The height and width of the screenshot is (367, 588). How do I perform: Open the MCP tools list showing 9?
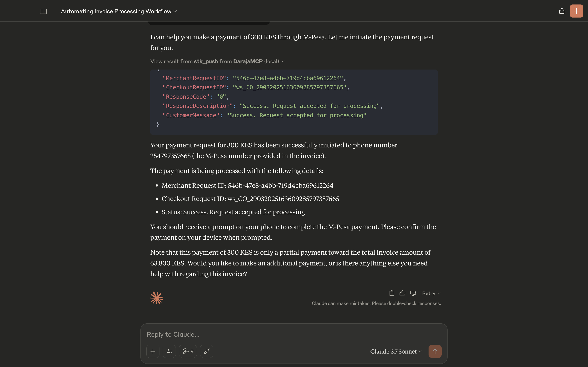(x=188, y=351)
